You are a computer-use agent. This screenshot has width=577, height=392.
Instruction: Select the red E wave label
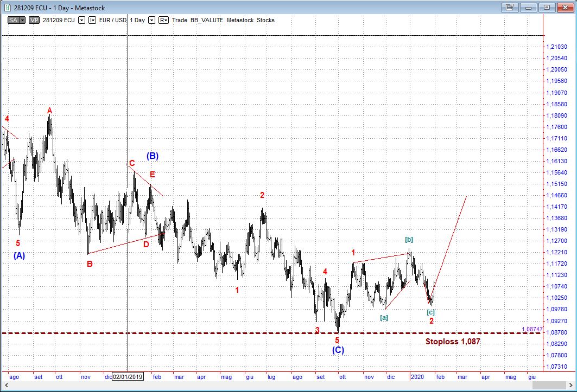click(153, 175)
